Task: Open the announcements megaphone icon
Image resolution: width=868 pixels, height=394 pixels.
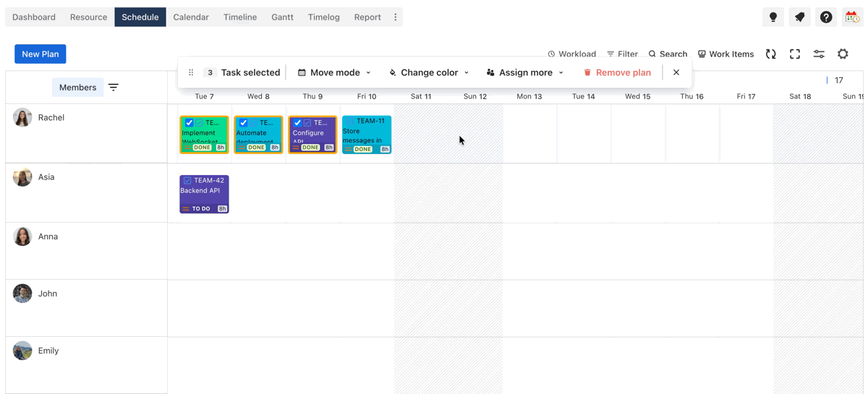Action: pyautogui.click(x=799, y=17)
